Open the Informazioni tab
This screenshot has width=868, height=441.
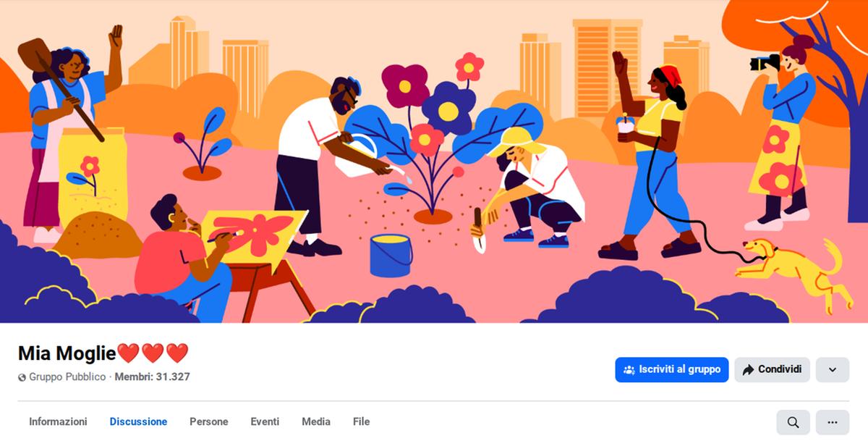[x=58, y=421]
